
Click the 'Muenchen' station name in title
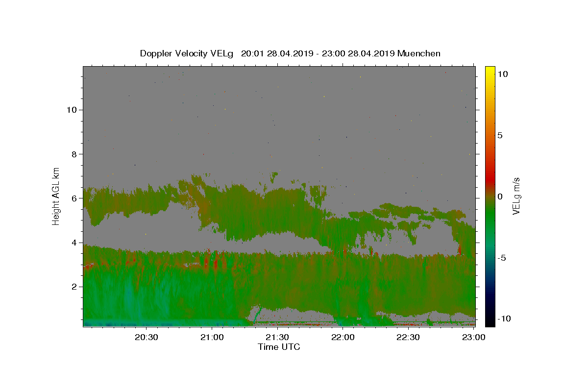419,53
